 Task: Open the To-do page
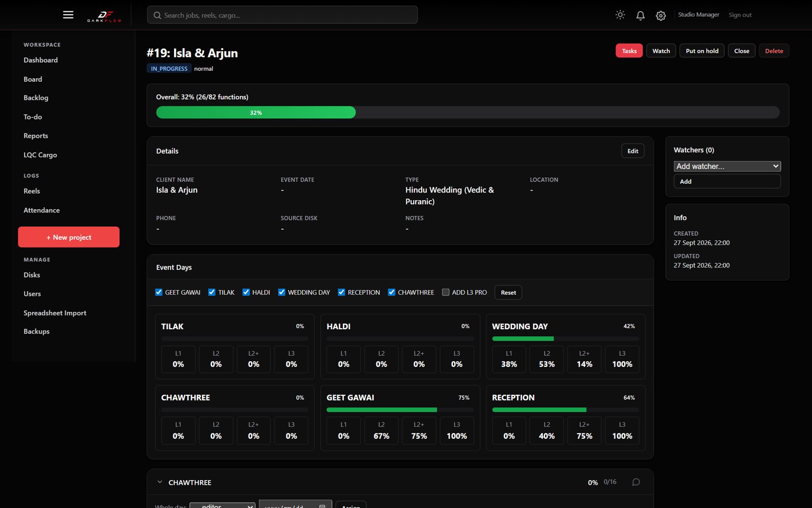point(33,117)
